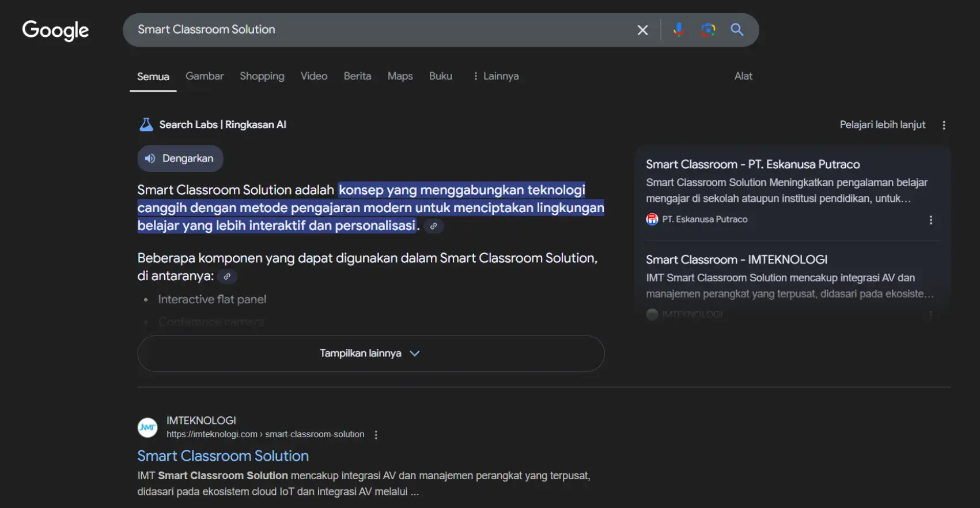
Task: Switch to the Shopping tab
Action: 262,76
